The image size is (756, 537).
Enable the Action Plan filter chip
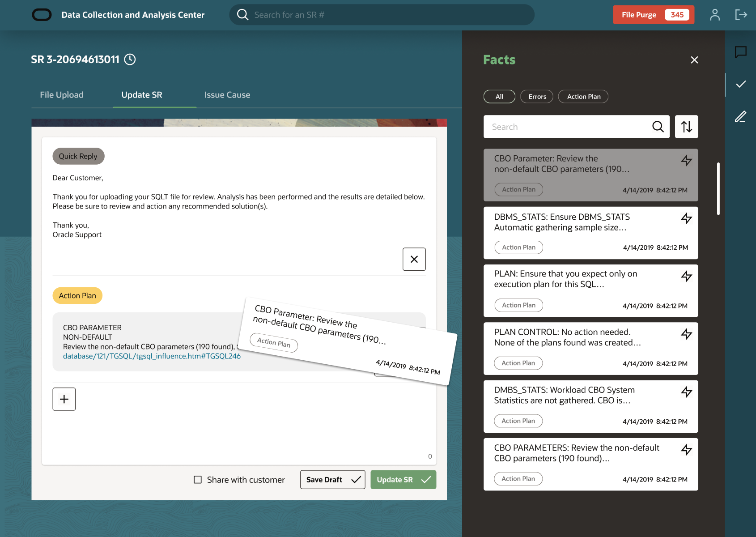pyautogui.click(x=583, y=96)
